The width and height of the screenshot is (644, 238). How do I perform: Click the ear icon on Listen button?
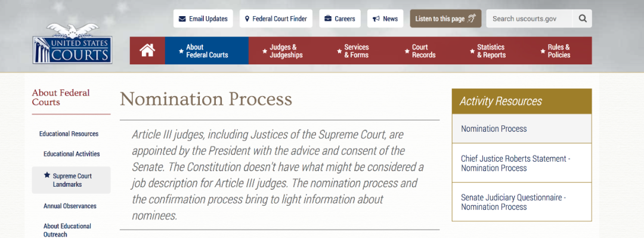click(472, 18)
